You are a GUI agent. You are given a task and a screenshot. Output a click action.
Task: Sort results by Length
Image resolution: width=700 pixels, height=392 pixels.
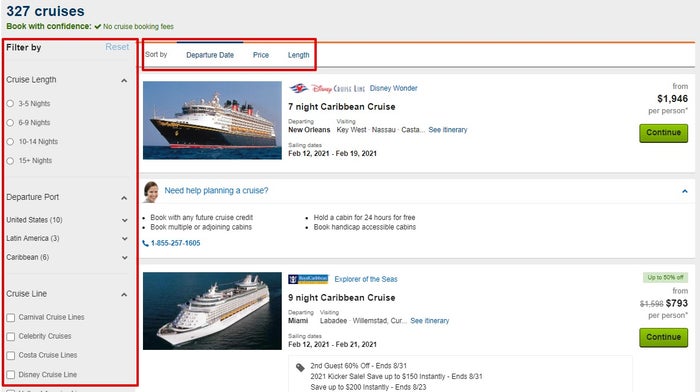[x=298, y=55]
